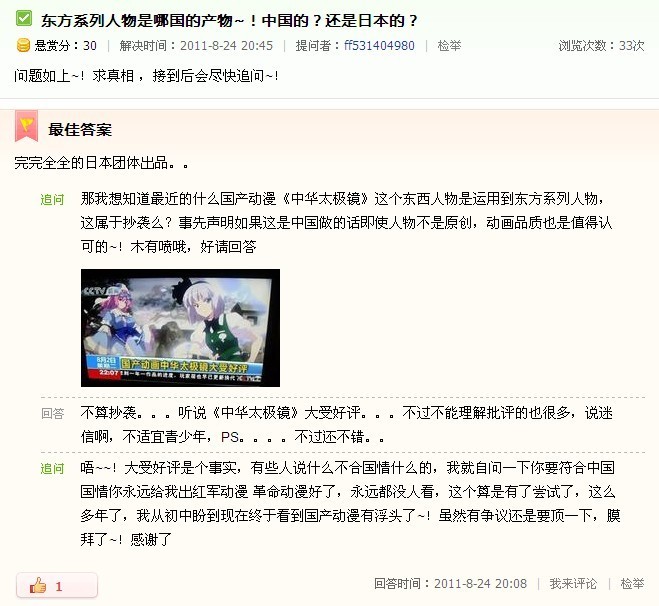Report the answer via bottom 检举 link
The width and height of the screenshot is (659, 606).
pos(632,583)
